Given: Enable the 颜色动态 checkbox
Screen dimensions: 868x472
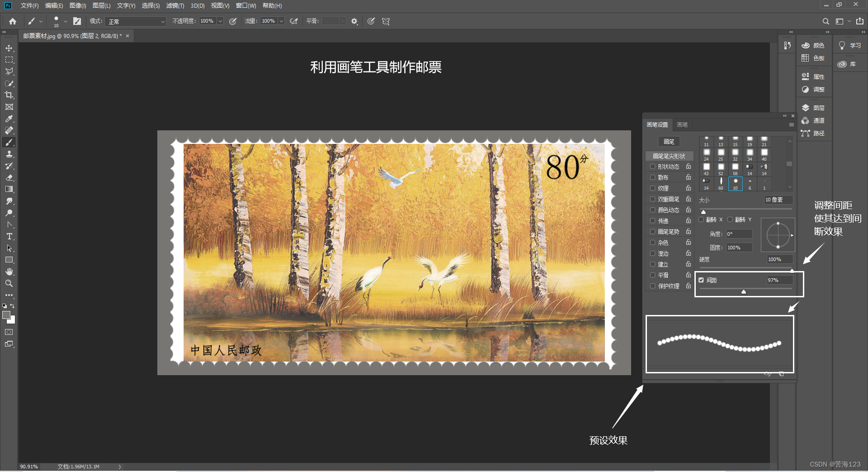Looking at the screenshot, I should (652, 210).
